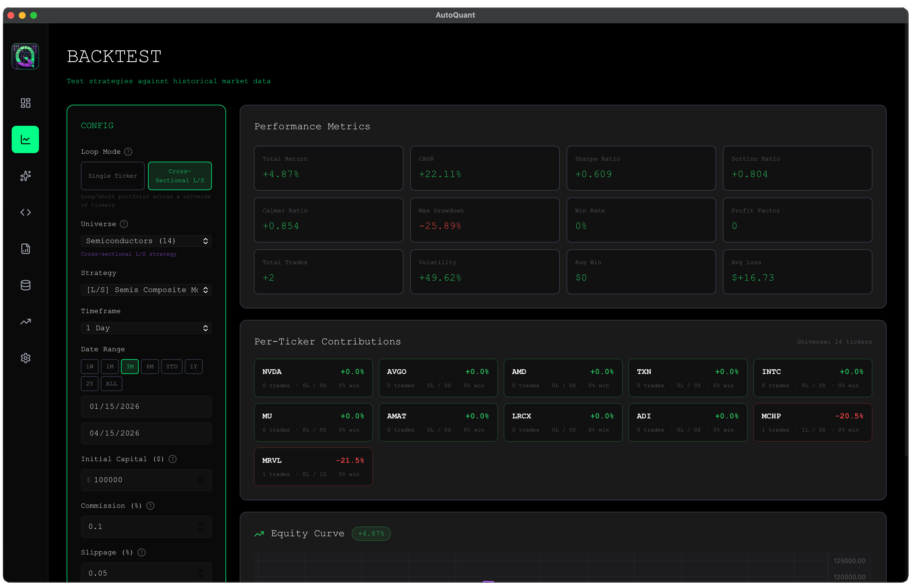Open the dashboard grid icon in the sidebar

pos(25,103)
